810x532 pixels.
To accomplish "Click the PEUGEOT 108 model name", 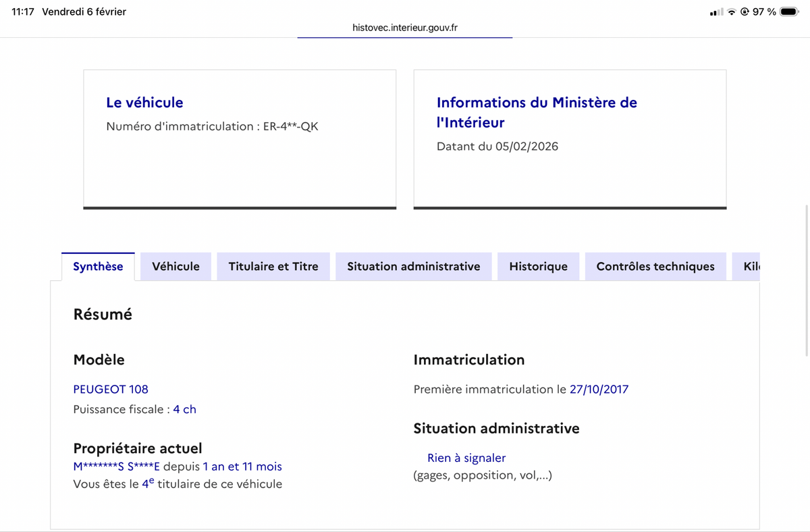I will click(111, 390).
